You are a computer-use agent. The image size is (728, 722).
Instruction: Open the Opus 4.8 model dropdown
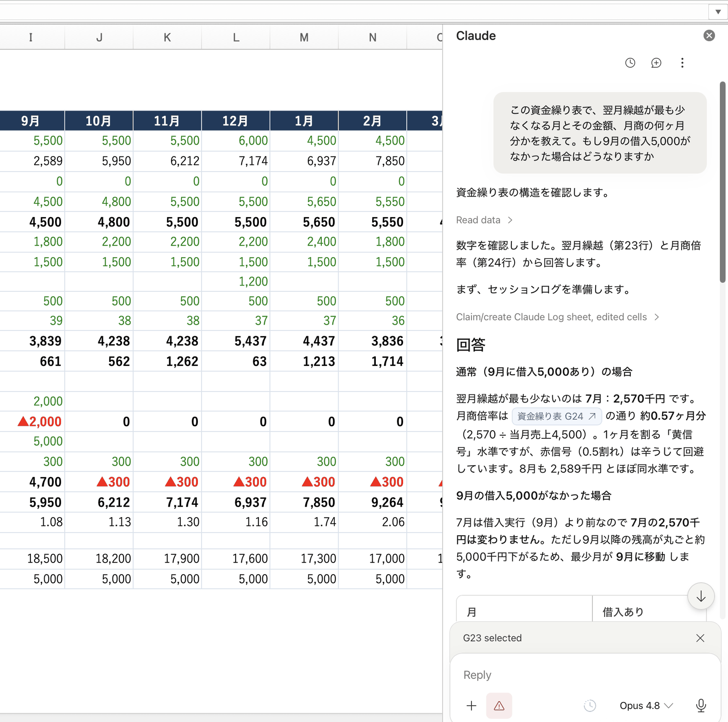(x=646, y=706)
